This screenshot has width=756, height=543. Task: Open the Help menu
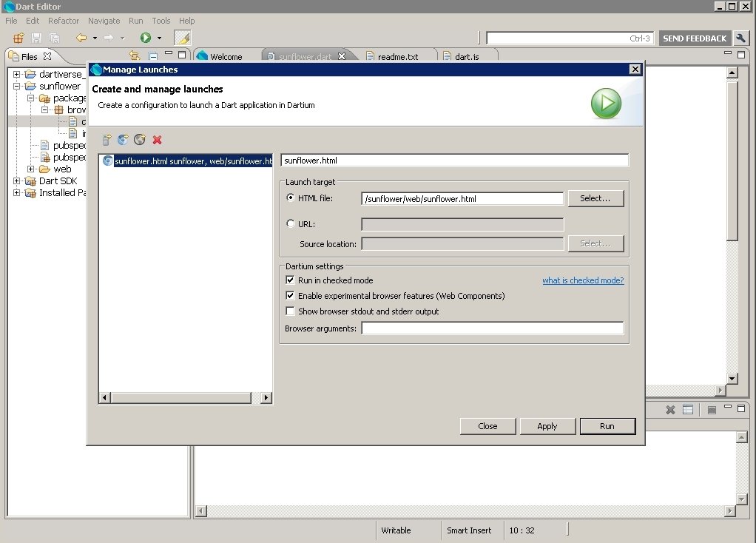pos(186,21)
